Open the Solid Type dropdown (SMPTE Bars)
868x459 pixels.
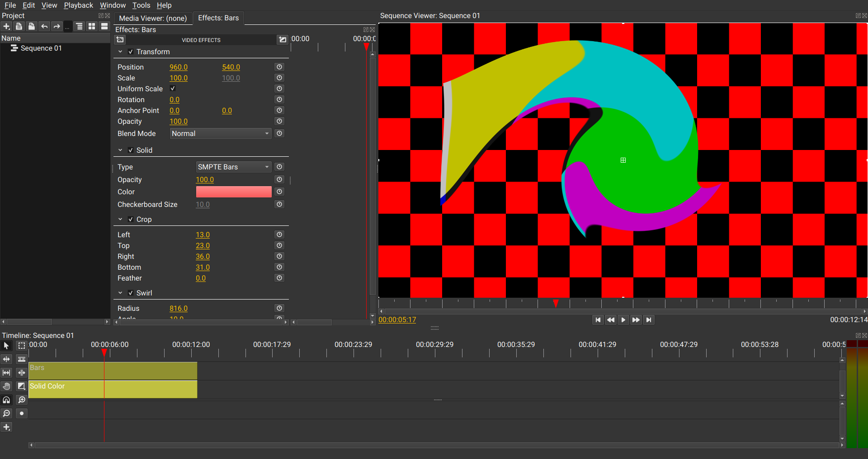(234, 167)
